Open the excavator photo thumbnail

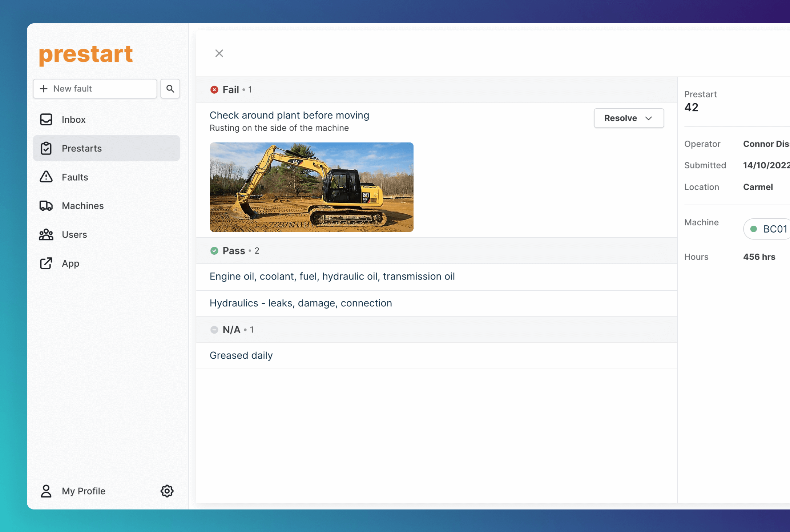[311, 187]
